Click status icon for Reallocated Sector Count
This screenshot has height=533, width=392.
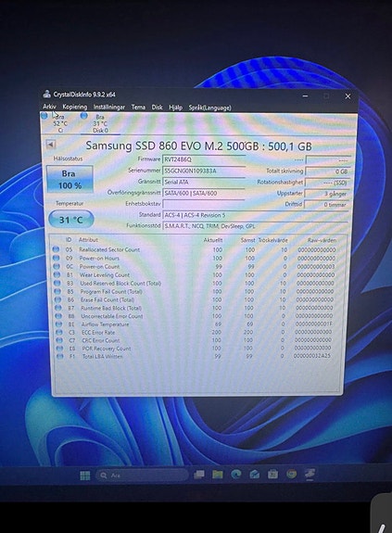[x=56, y=249]
